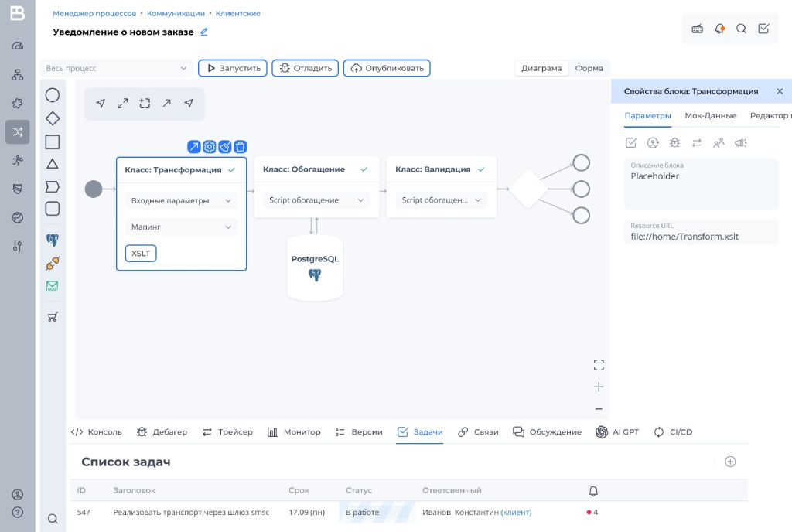Screen dimensions: 792x532
Task: Pick the IMAP mail icon from palette
Action: pyautogui.click(x=53, y=286)
